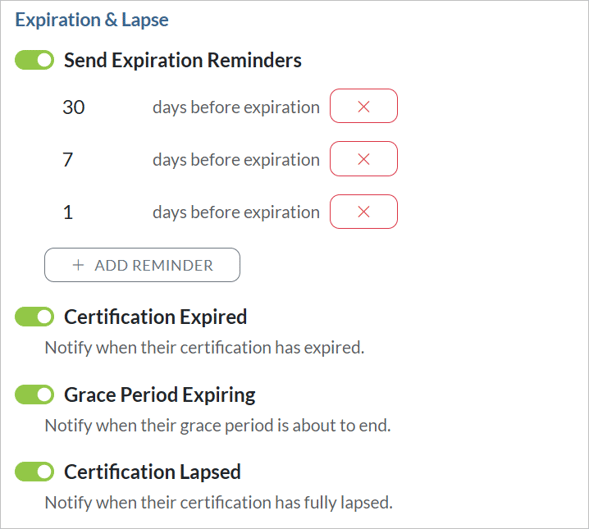The image size is (589, 529).
Task: Remove the 30 days before expiration reminder
Action: (x=364, y=106)
